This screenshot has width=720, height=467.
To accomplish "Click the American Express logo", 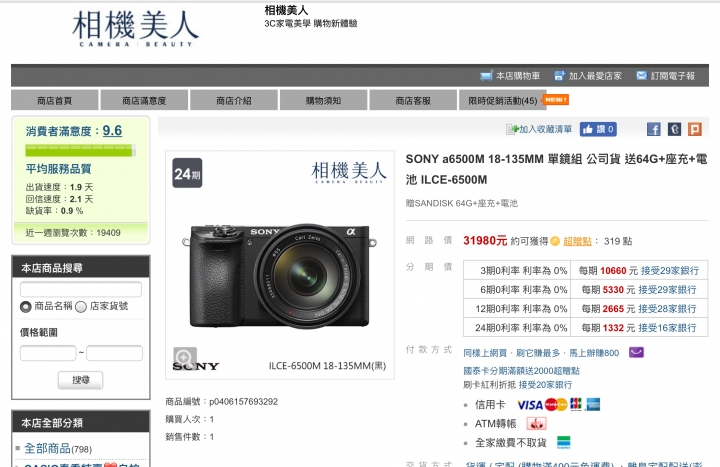I will [593, 405].
